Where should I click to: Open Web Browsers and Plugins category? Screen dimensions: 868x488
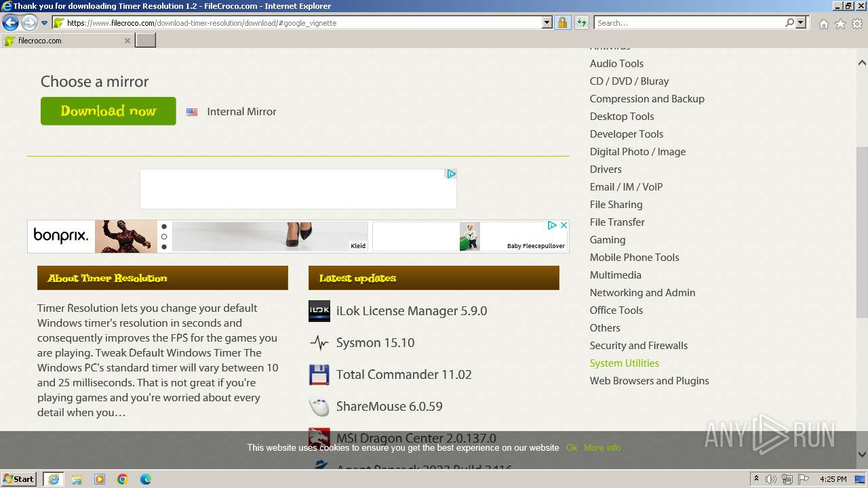point(649,381)
